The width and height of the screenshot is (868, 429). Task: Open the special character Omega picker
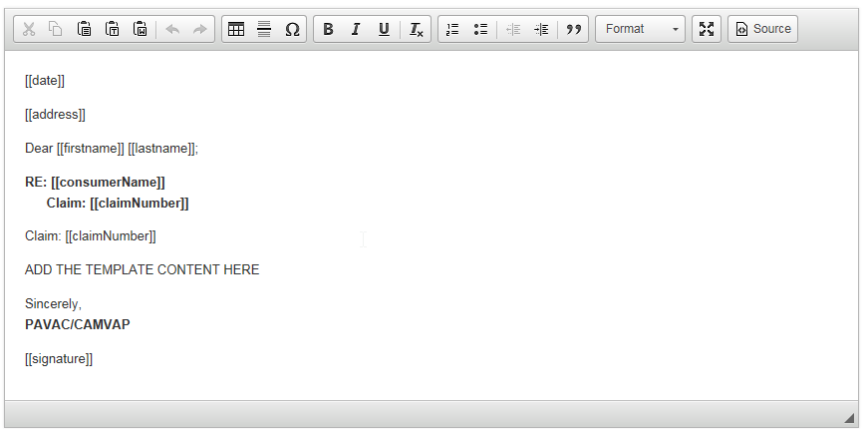click(292, 29)
